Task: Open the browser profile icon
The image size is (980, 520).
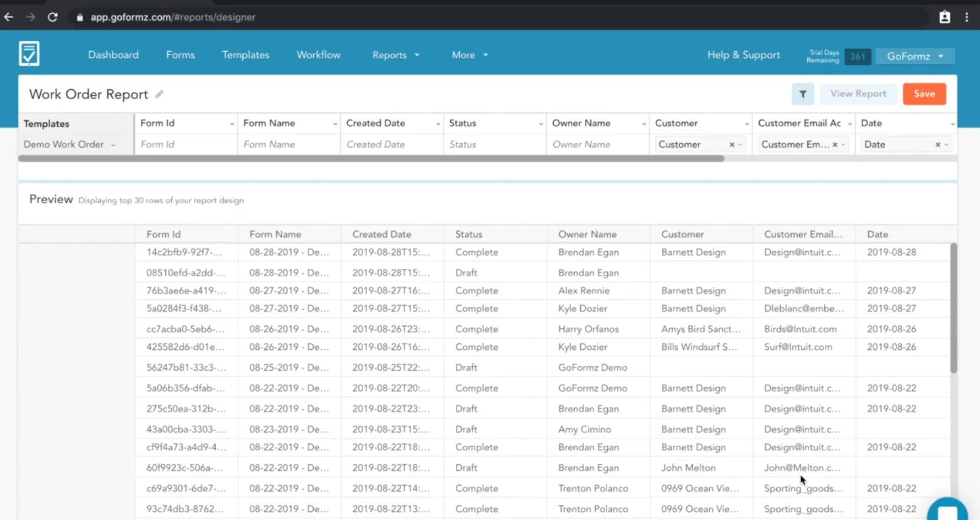Action: point(944,17)
